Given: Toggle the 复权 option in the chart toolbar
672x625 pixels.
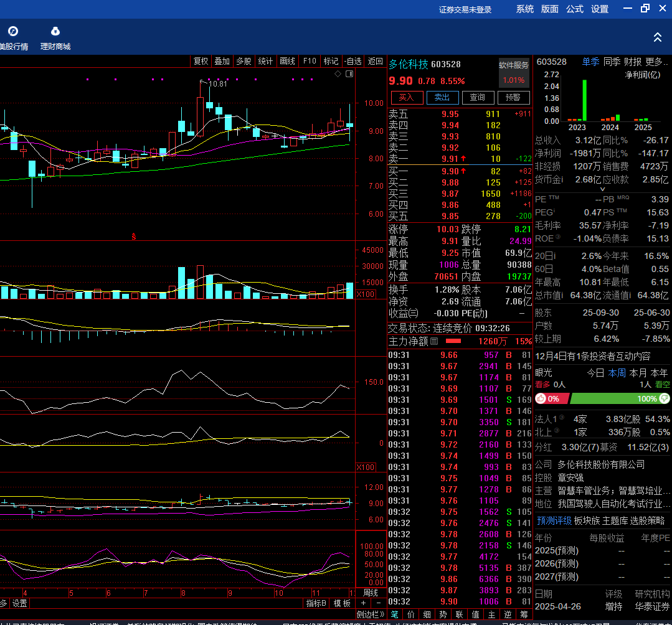Looking at the screenshot, I should click(201, 61).
